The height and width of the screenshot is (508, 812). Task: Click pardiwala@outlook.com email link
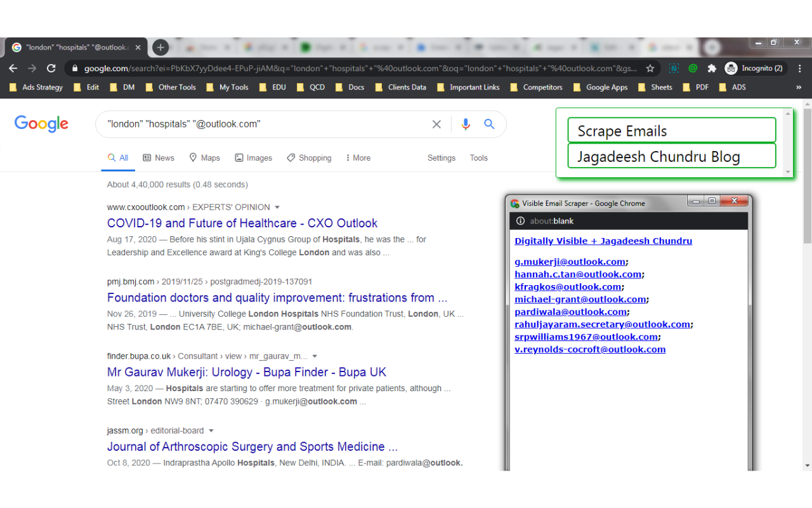tap(571, 312)
